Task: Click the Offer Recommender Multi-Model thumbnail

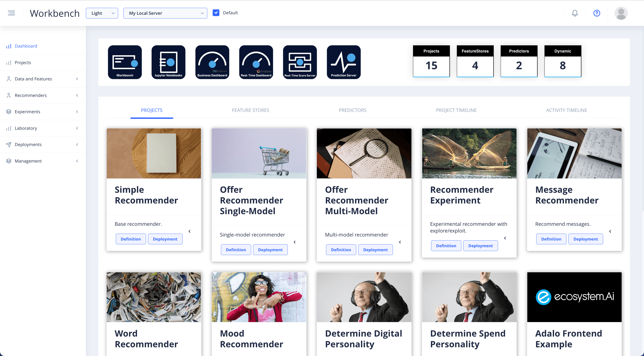Action: click(x=364, y=153)
